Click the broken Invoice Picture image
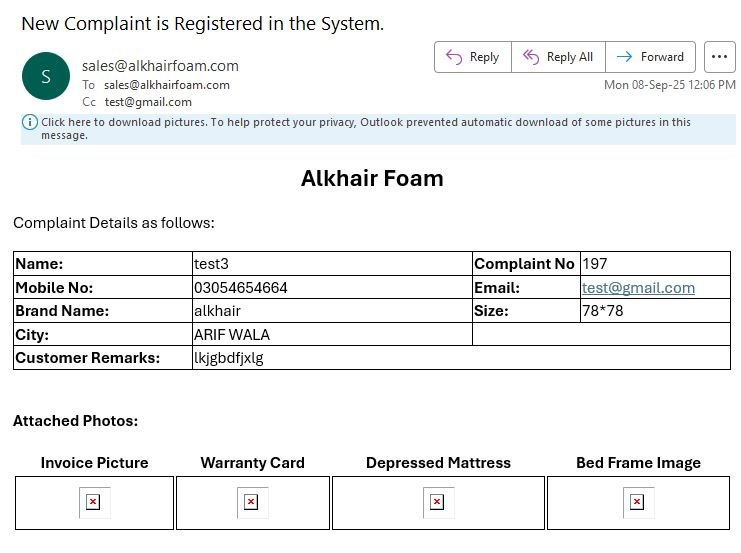The width and height of the screenshot is (741, 553). [93, 502]
